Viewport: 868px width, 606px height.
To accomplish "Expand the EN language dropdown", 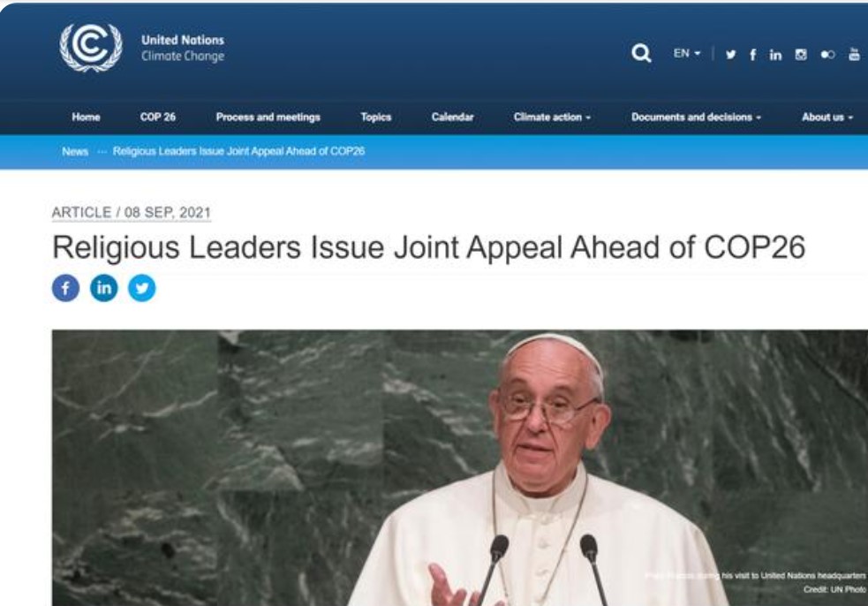I will pyautogui.click(x=687, y=53).
